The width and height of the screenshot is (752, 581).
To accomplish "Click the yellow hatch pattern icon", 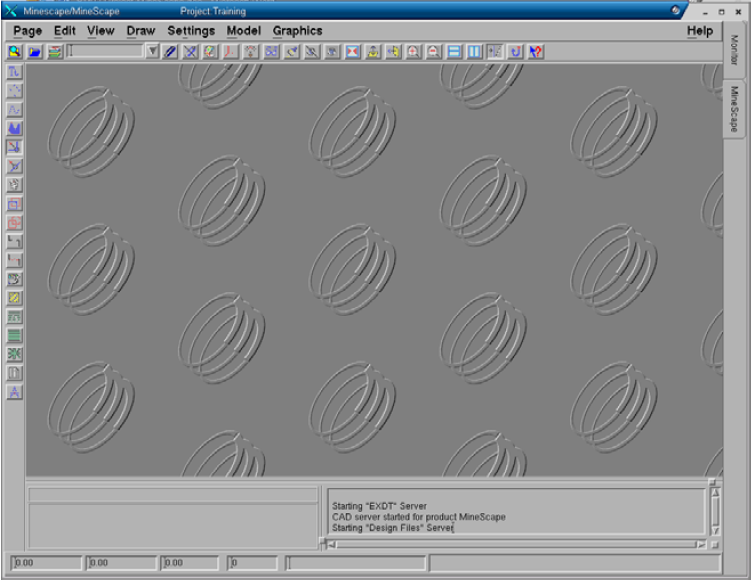I will pyautogui.click(x=14, y=298).
